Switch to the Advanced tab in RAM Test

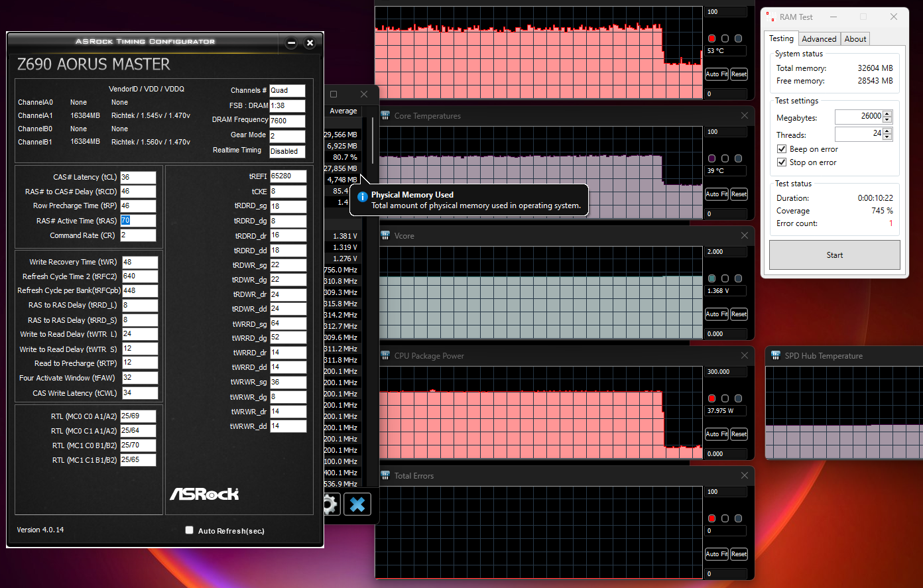click(819, 39)
